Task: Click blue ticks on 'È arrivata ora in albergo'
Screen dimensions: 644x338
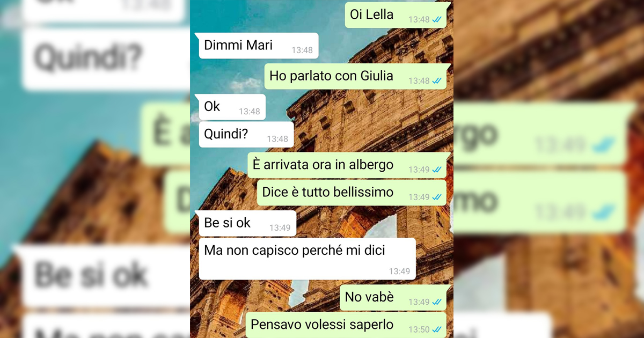Action: coord(437,170)
